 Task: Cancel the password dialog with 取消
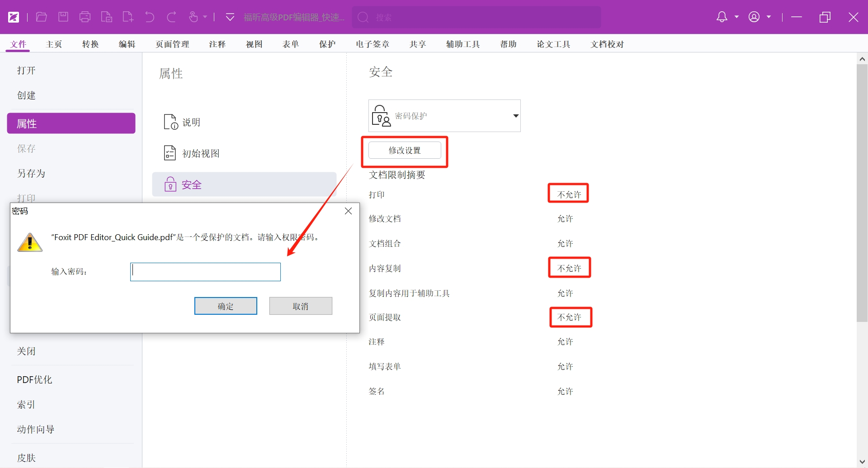pos(301,306)
